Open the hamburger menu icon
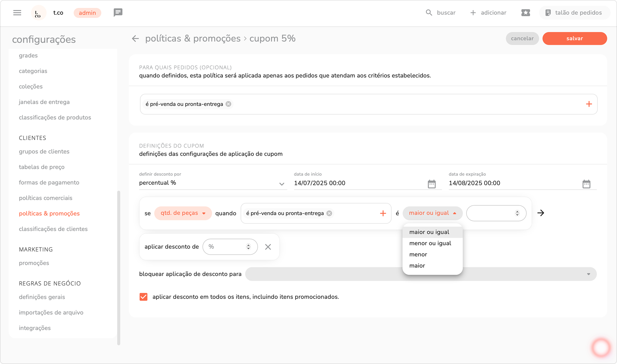Viewport: 617px width, 364px height. 17,13
